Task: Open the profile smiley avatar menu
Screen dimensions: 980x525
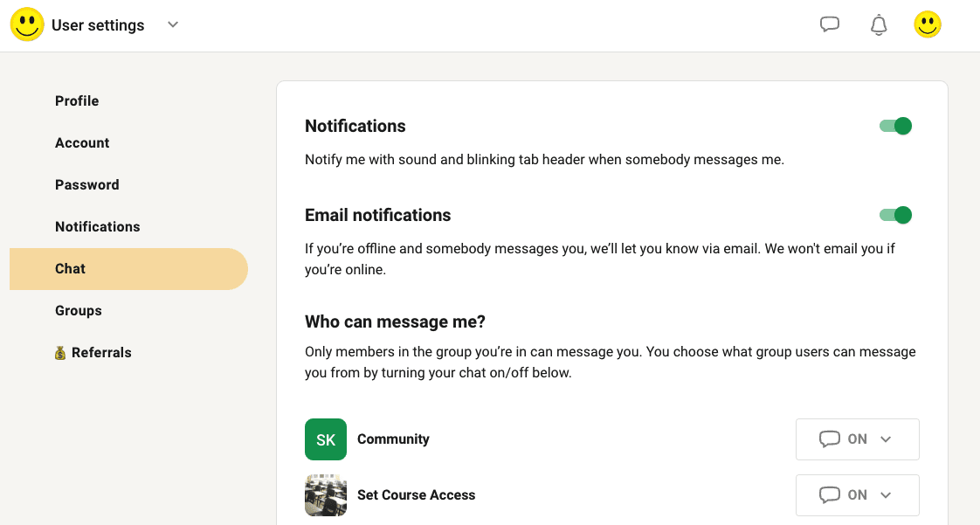Action: (x=928, y=24)
